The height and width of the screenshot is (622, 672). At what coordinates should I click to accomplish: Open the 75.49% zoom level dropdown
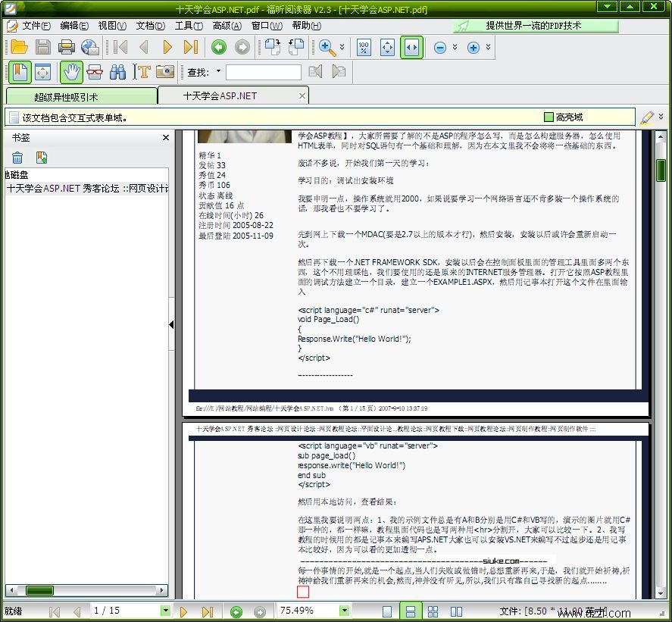click(344, 611)
